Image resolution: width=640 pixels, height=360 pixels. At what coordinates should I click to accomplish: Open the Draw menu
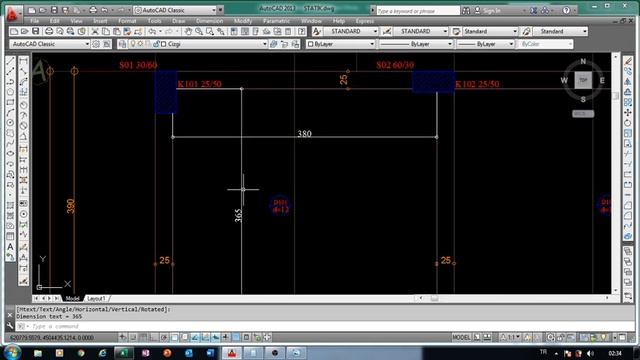pyautogui.click(x=178, y=21)
